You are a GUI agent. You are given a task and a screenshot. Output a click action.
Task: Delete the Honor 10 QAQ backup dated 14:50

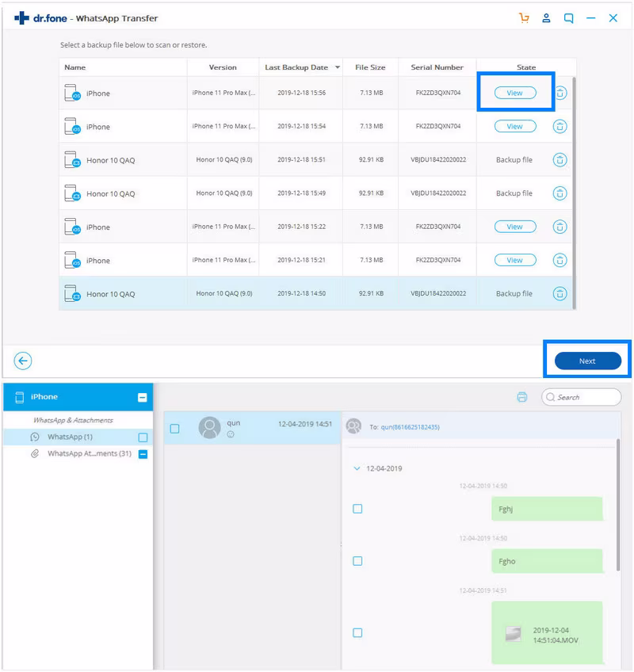tap(560, 293)
